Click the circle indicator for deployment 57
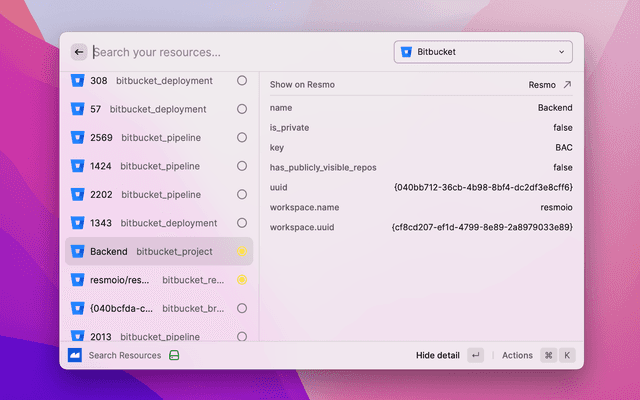The height and width of the screenshot is (400, 640). (242, 109)
